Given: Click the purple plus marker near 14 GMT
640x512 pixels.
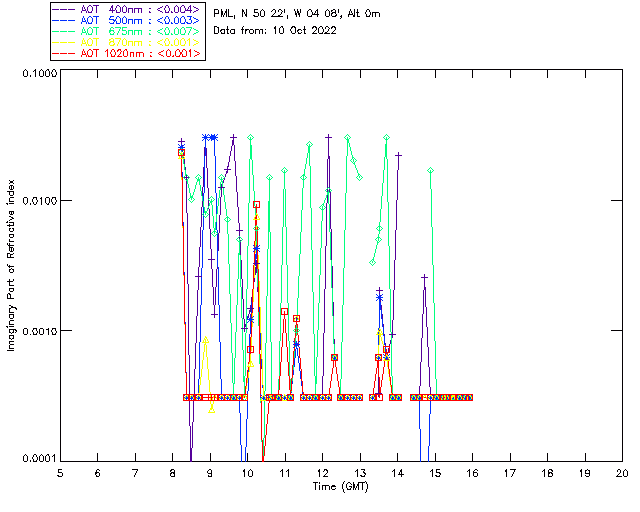Looking at the screenshot, I should tap(398, 156).
